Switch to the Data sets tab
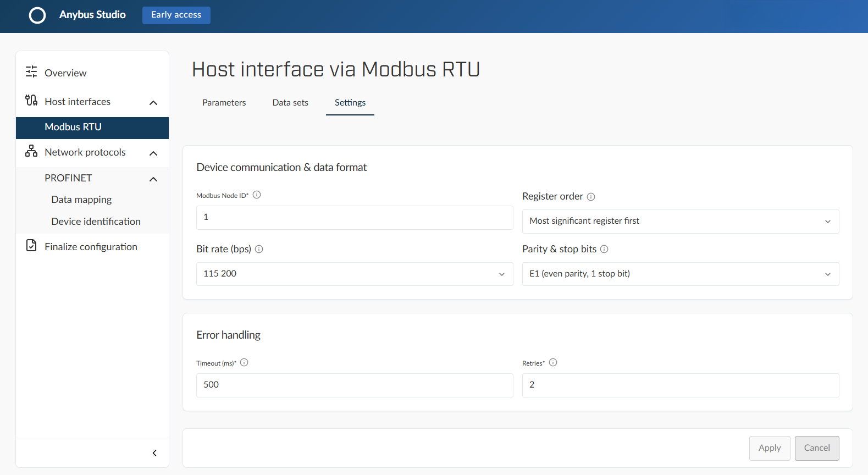The width and height of the screenshot is (868, 475). click(290, 103)
